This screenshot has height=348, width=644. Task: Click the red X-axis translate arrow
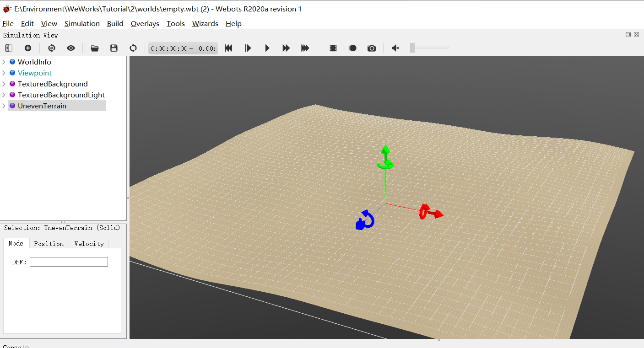pos(438,214)
